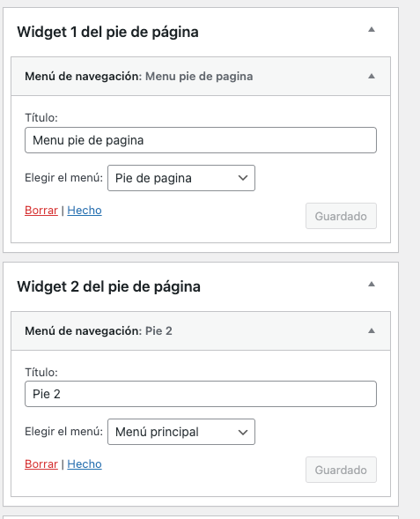The image size is (420, 519).
Task: Collapse the Widget 1 del pie de página panel arrow
Action: (x=372, y=29)
